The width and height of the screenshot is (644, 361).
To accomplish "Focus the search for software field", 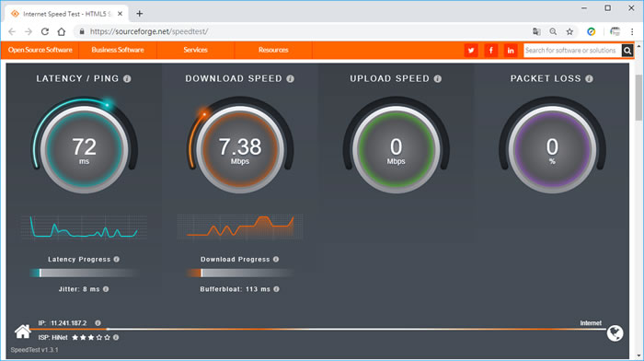I will tap(572, 51).
